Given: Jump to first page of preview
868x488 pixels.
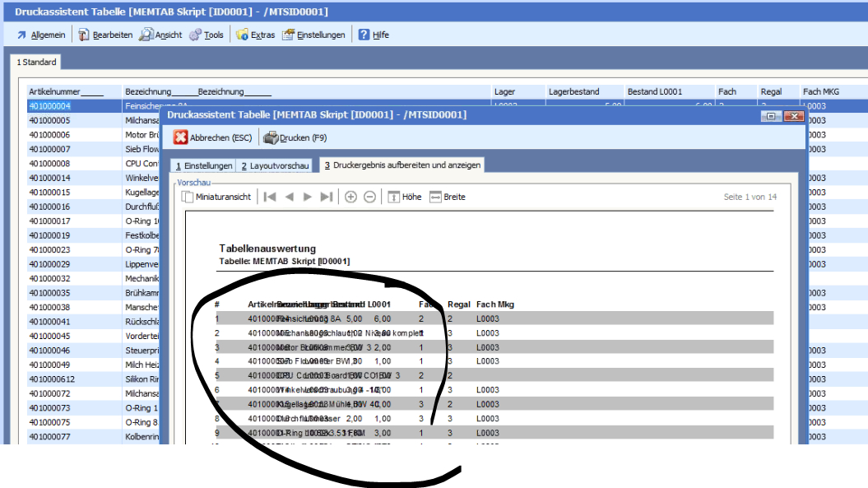Looking at the screenshot, I should click(269, 197).
